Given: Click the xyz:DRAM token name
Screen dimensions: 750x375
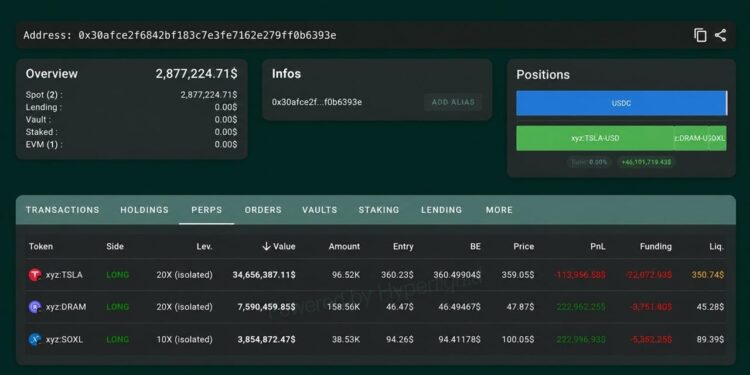Looking at the screenshot, I should point(66,307).
